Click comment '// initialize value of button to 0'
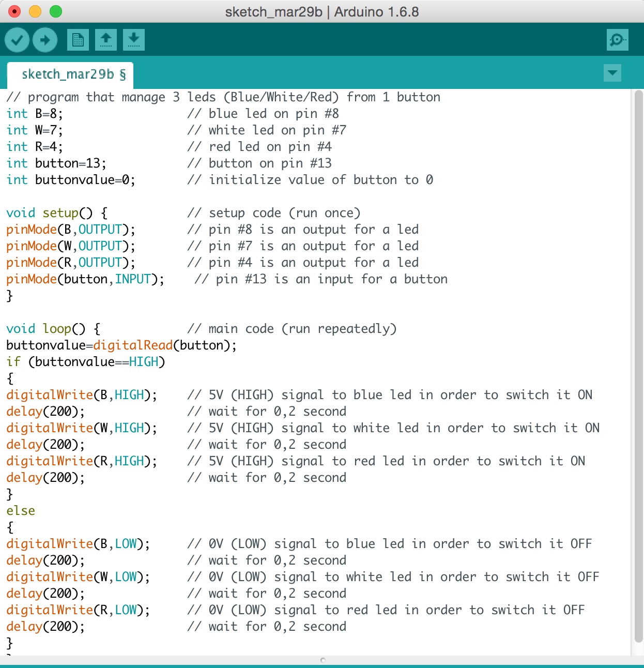Image resolution: width=644 pixels, height=668 pixels. click(310, 180)
